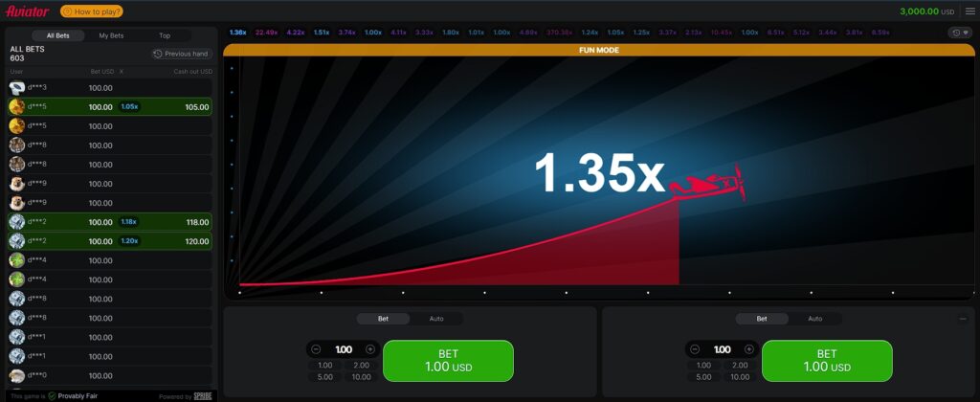Viewport: 980px width, 402px height.
Task: Open How to play? guide
Action: click(91, 11)
